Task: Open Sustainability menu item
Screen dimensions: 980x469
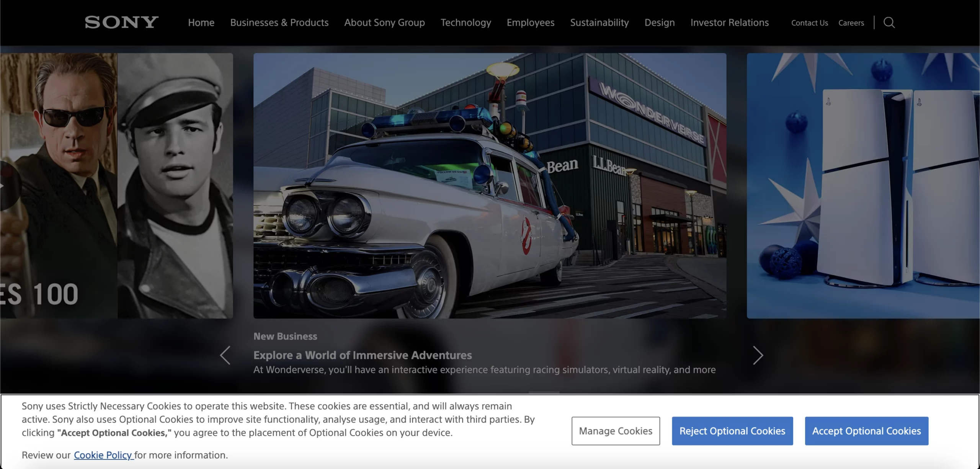Action: [x=599, y=23]
